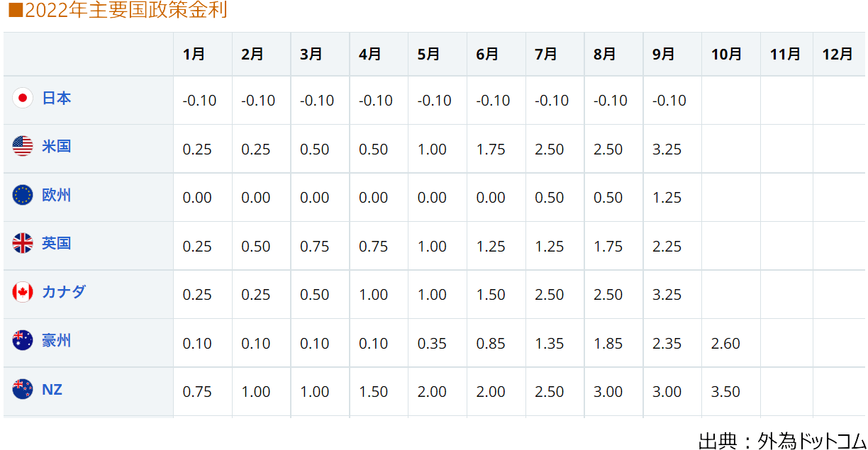Click the 12月 column header

pos(838,54)
